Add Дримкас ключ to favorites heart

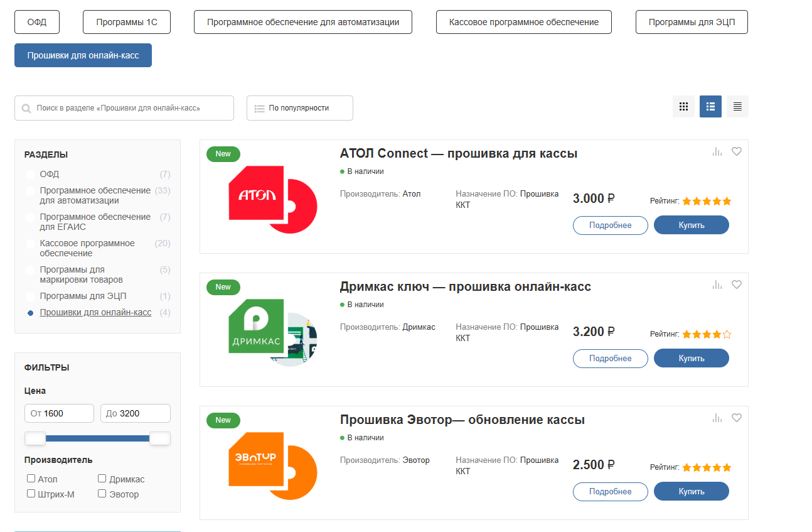tap(737, 285)
